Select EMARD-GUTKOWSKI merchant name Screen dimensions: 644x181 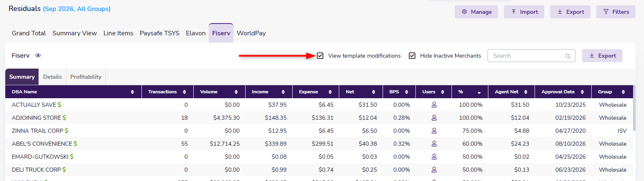pyautogui.click(x=40, y=157)
